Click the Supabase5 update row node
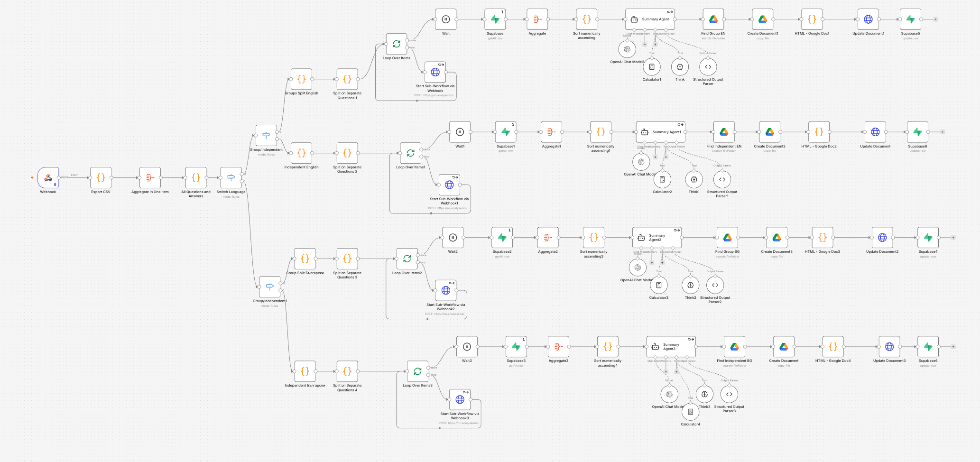 click(x=910, y=19)
